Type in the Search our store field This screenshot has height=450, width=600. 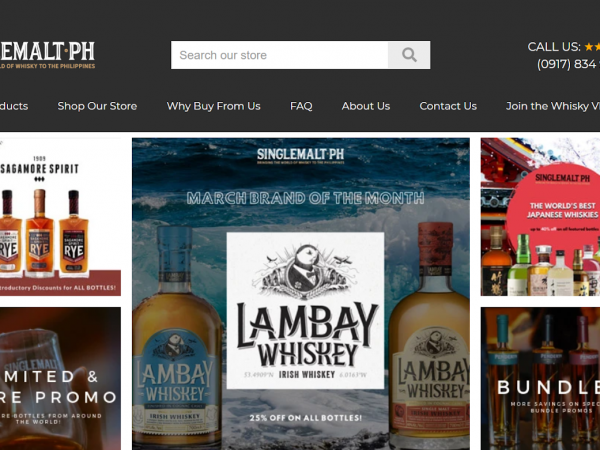[279, 55]
